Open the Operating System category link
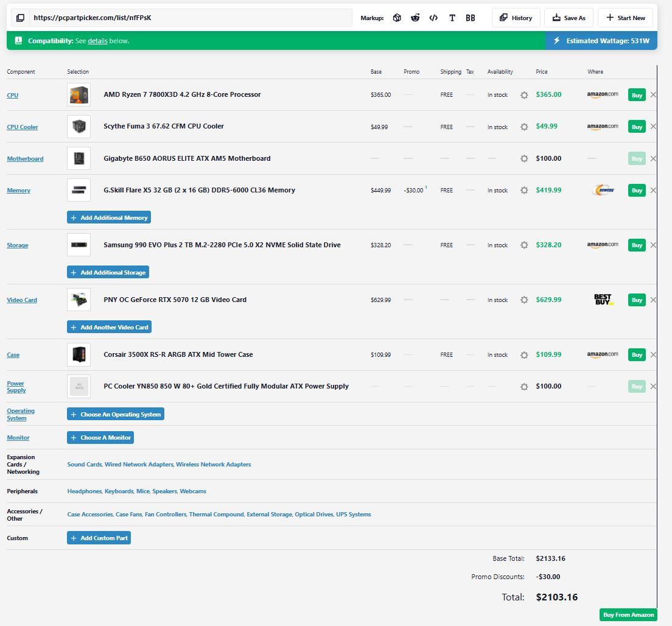 pyautogui.click(x=21, y=414)
